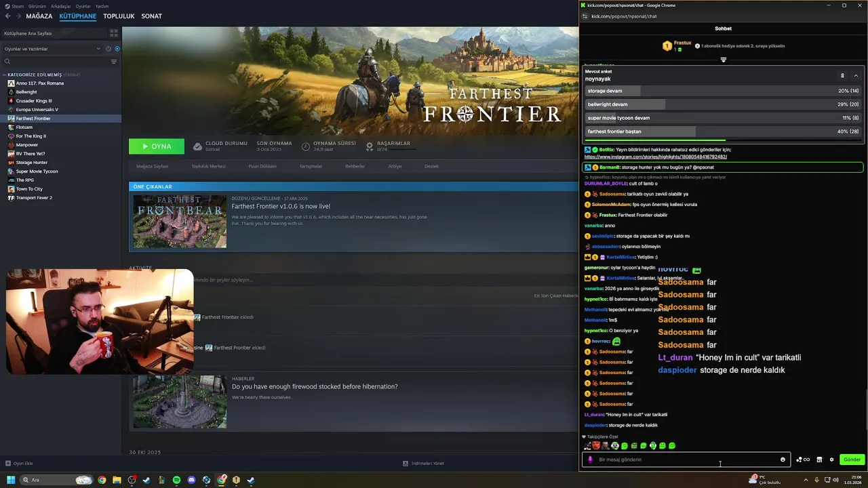Screen dimensions: 868x488
Task: Click the taskbar Ara search box
Action: 57,480
